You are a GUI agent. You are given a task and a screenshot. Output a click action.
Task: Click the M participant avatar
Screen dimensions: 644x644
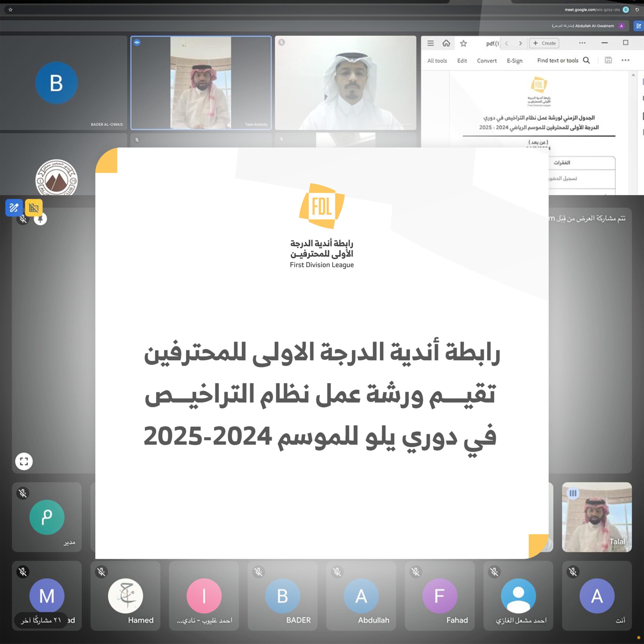[x=47, y=596]
